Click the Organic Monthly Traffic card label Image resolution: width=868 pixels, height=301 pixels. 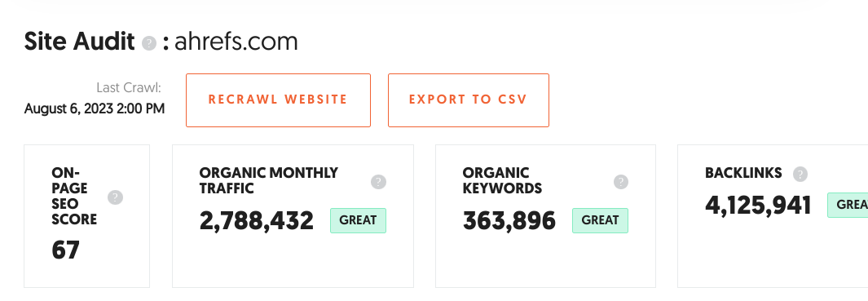point(268,181)
